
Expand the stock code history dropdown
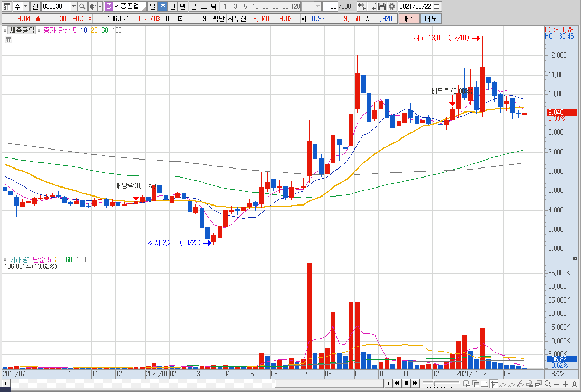tap(73, 6)
